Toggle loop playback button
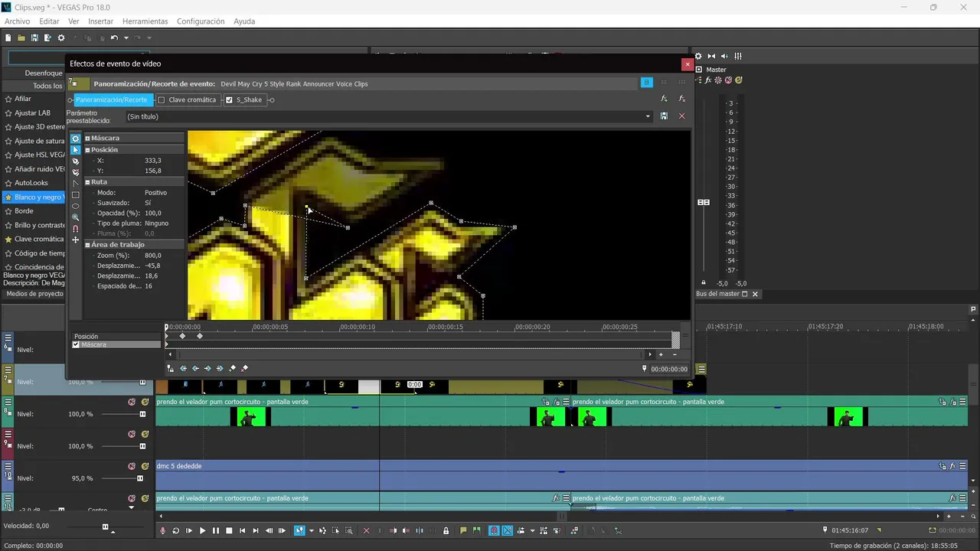 [175, 530]
